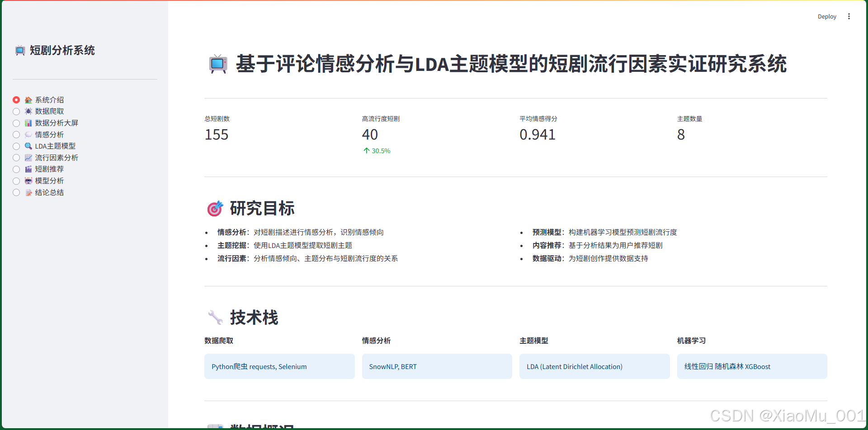Image resolution: width=868 pixels, height=430 pixels.
Task: Click the 平均情感得分 metric label
Action: (x=538, y=119)
